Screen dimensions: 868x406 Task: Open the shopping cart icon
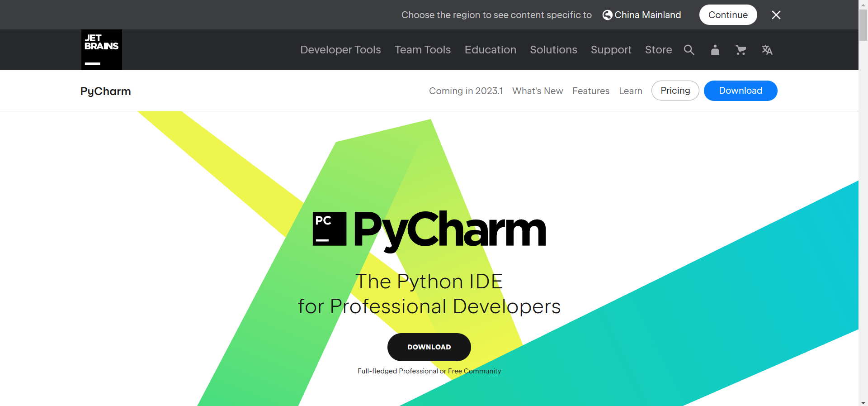point(741,50)
